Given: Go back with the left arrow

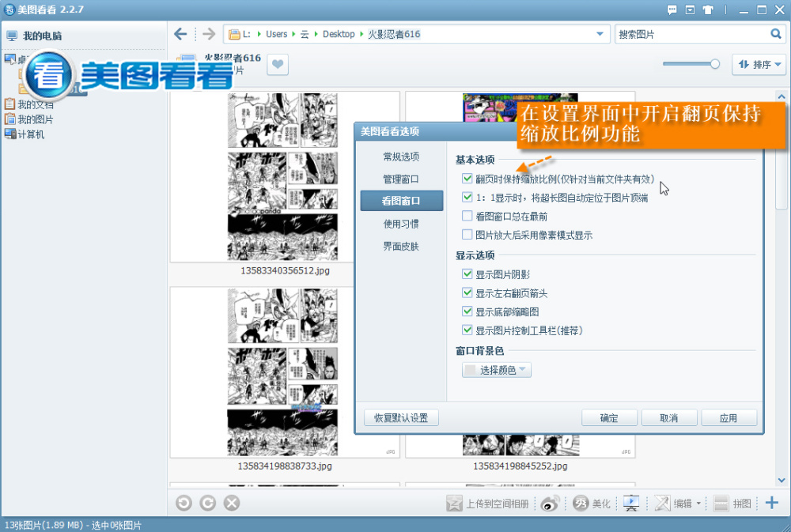Looking at the screenshot, I should [180, 34].
